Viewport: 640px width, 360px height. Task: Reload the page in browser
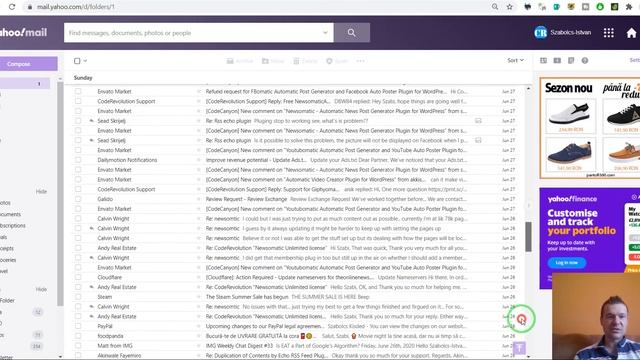(12, 7)
